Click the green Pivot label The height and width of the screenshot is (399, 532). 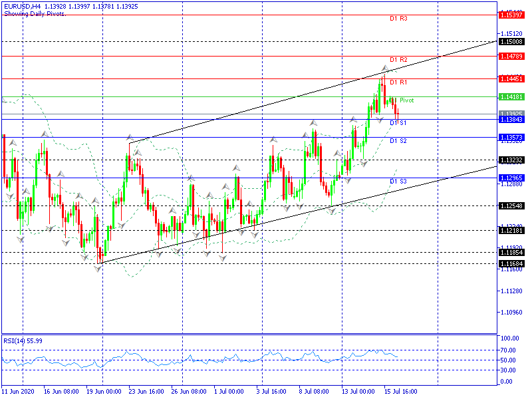[406, 100]
